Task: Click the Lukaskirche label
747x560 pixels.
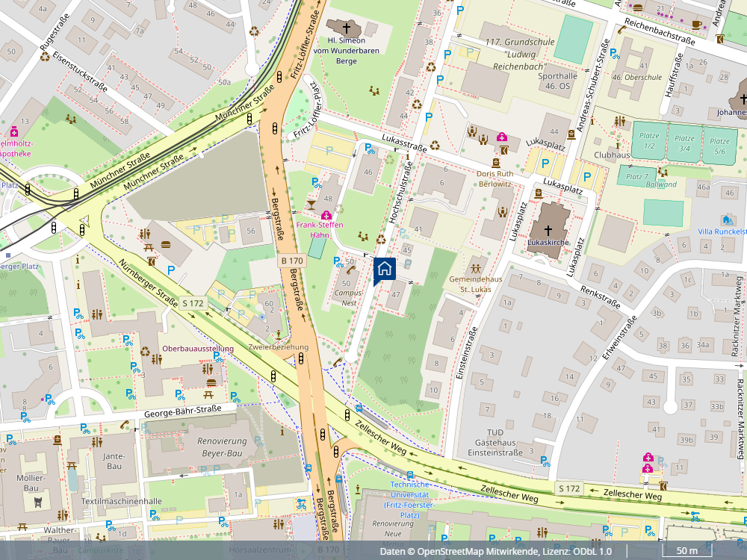Action: (x=548, y=243)
